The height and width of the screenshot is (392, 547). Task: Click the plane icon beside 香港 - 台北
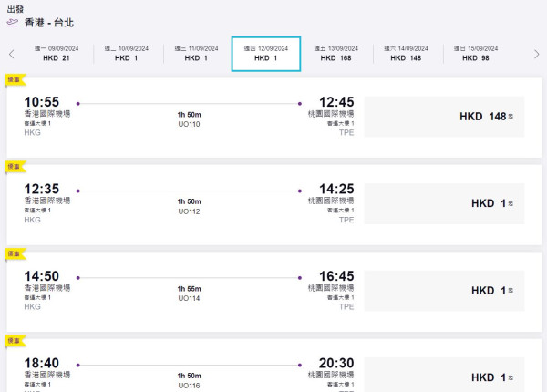[13, 22]
